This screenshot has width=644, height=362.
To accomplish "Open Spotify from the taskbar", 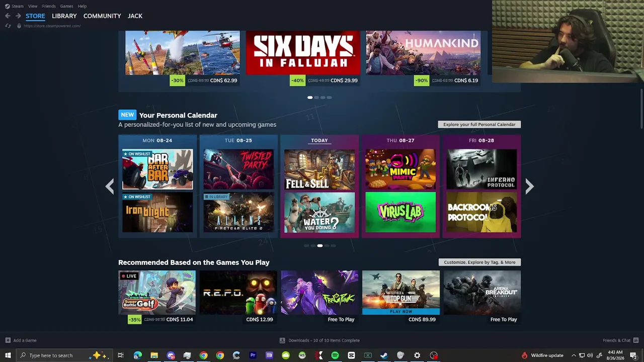I will click(x=335, y=355).
